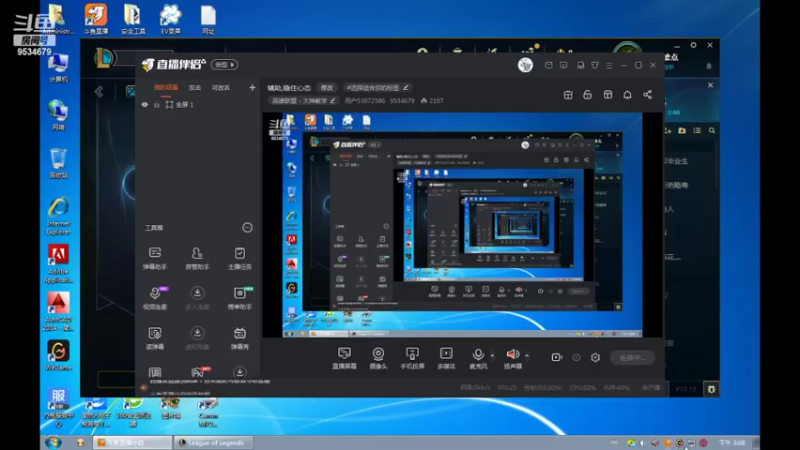Switch the 竖屏 orientation mode pill
The width and height of the screenshot is (800, 450).
pos(224,65)
